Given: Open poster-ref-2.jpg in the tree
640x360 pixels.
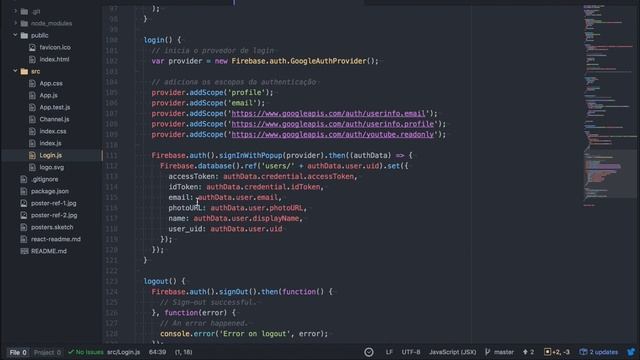Looking at the screenshot, I should point(54,215).
